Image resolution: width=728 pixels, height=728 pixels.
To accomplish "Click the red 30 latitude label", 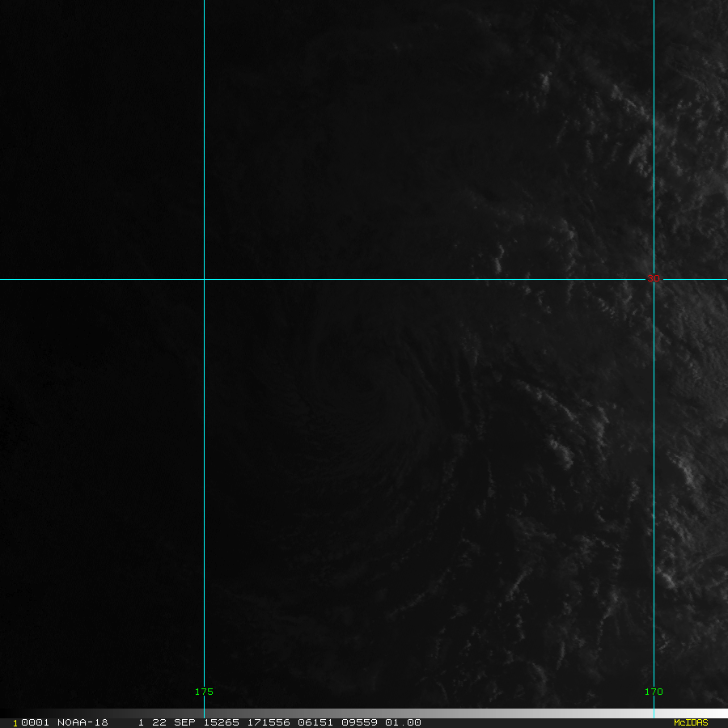I will pos(654,278).
